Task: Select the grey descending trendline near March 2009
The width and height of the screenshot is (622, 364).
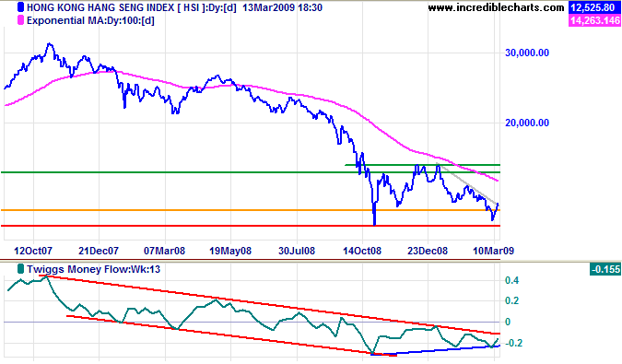Action: [x=466, y=182]
